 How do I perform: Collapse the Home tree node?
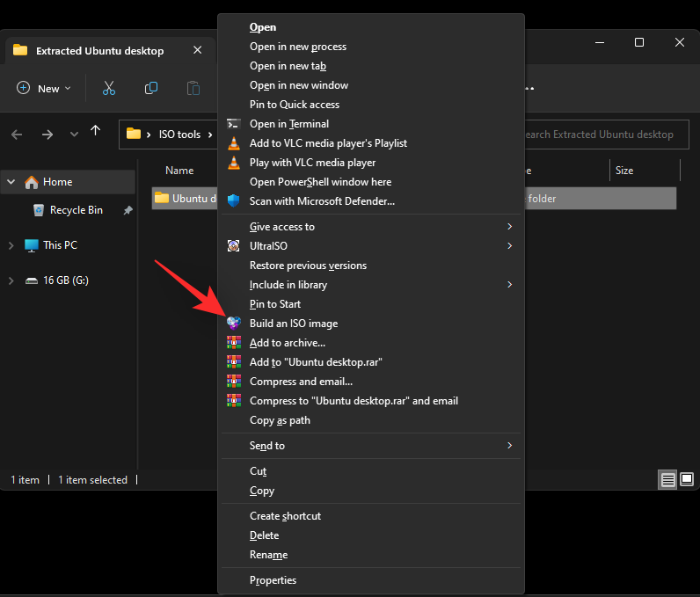pos(11,182)
